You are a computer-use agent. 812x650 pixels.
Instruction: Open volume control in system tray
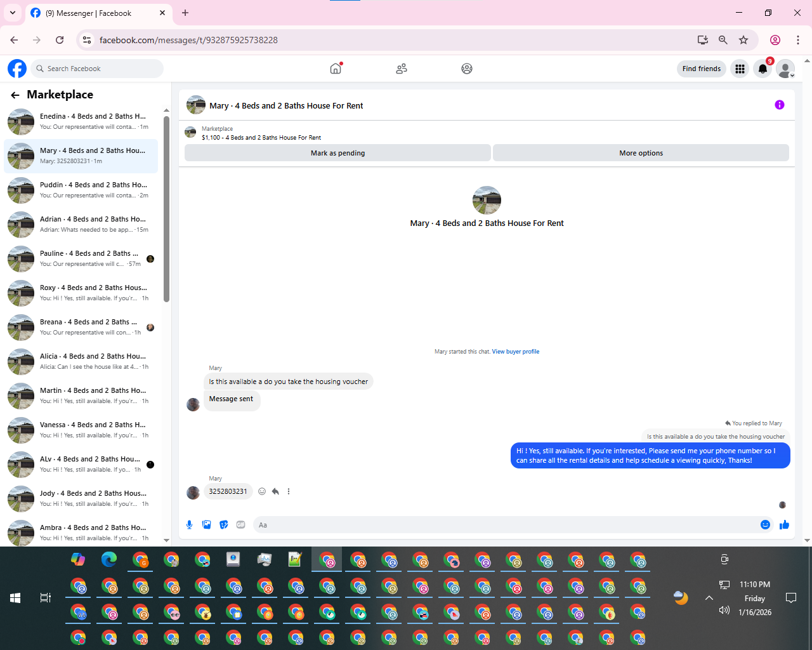(x=724, y=611)
